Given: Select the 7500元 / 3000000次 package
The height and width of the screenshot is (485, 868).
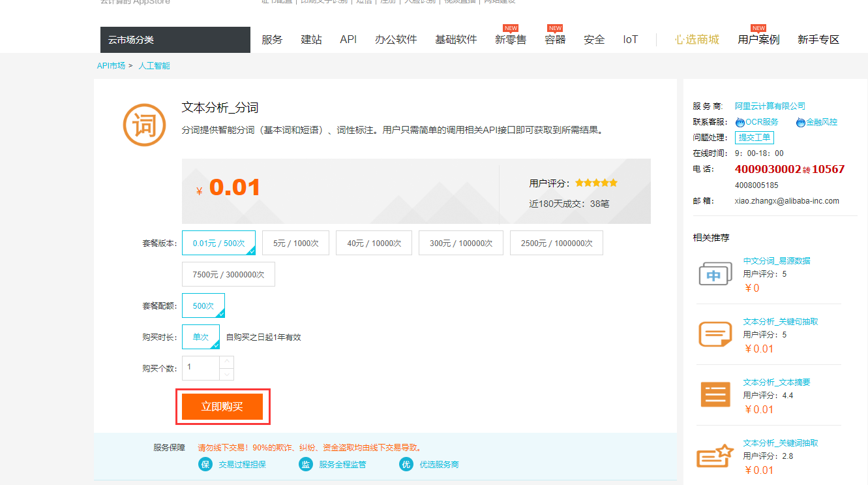Looking at the screenshot, I should click(x=228, y=274).
